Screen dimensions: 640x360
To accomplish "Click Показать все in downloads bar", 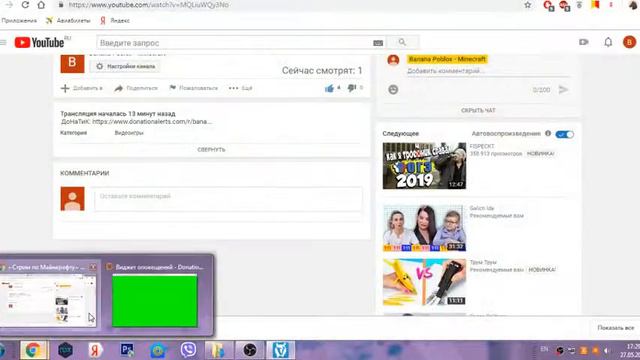I will point(616,328).
